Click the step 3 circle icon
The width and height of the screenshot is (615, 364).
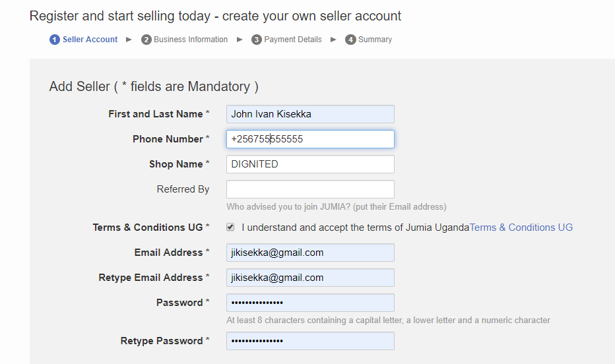[257, 40]
